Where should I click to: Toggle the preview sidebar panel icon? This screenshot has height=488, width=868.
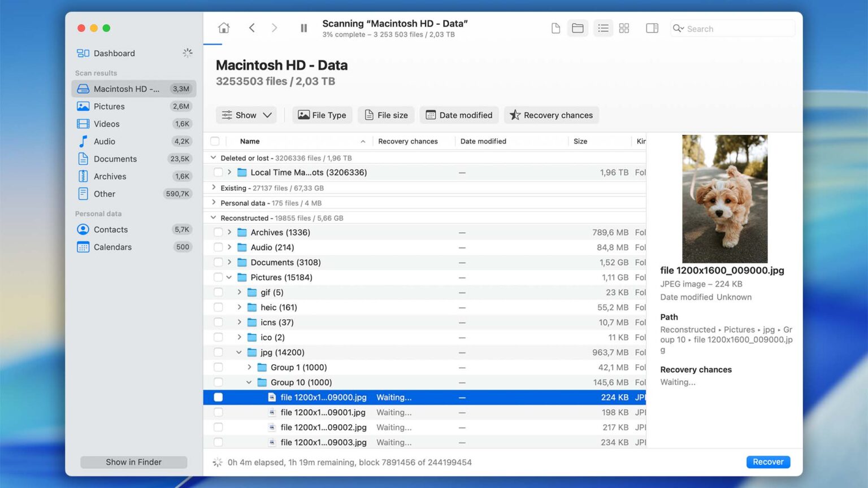(652, 28)
